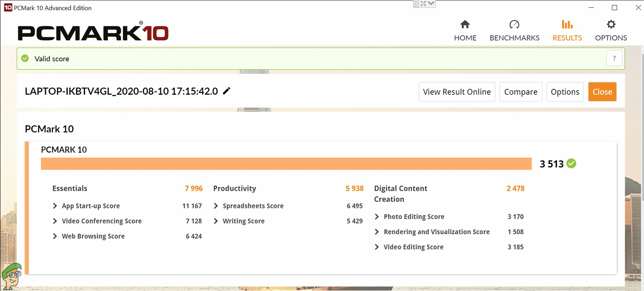The width and height of the screenshot is (644, 291).
Task: Select the RESULTS tab
Action: click(567, 31)
